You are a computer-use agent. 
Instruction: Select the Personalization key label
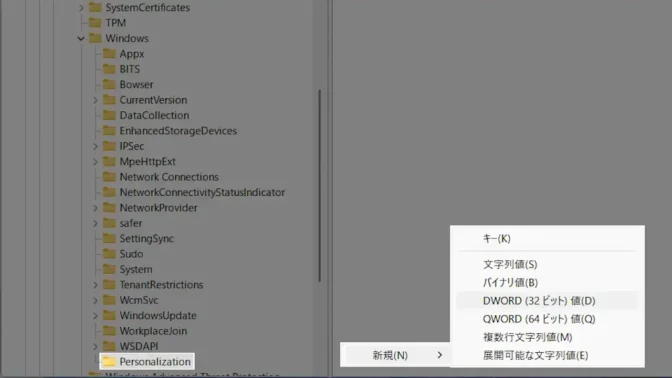155,362
